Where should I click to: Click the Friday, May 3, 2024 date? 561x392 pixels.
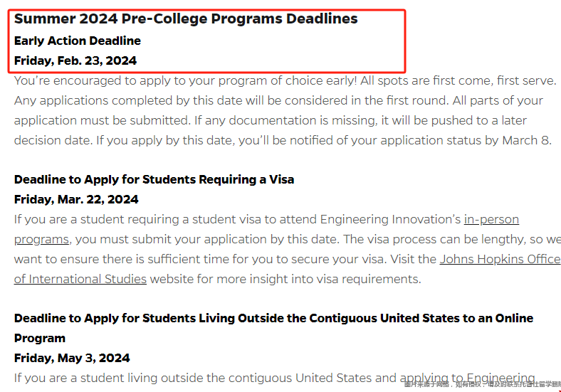click(x=72, y=358)
